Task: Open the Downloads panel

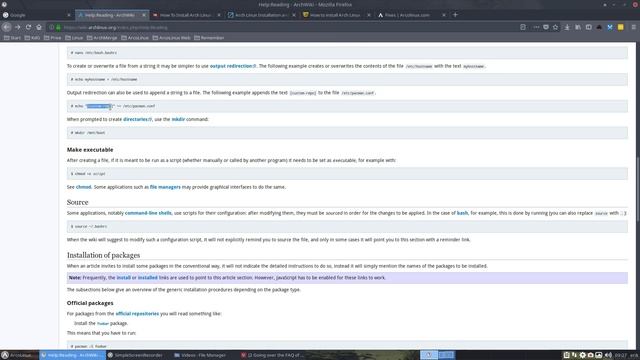Action: (x=567, y=27)
